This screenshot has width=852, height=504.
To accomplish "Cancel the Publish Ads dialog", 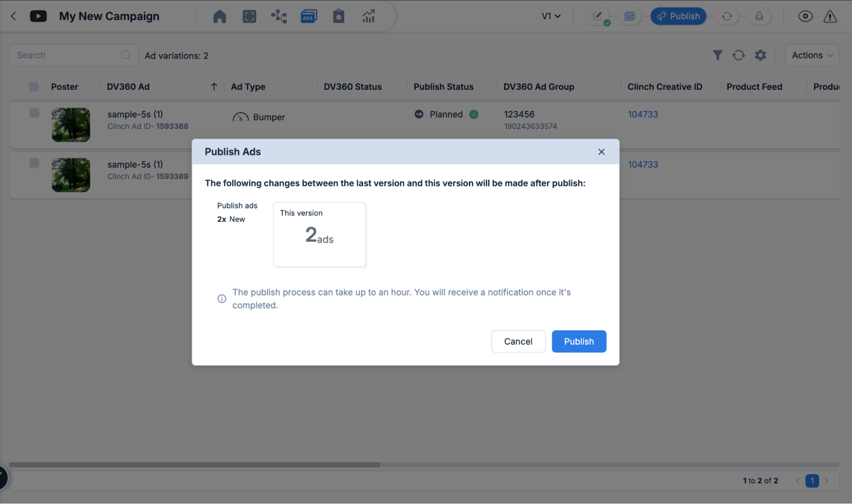I will 518,342.
